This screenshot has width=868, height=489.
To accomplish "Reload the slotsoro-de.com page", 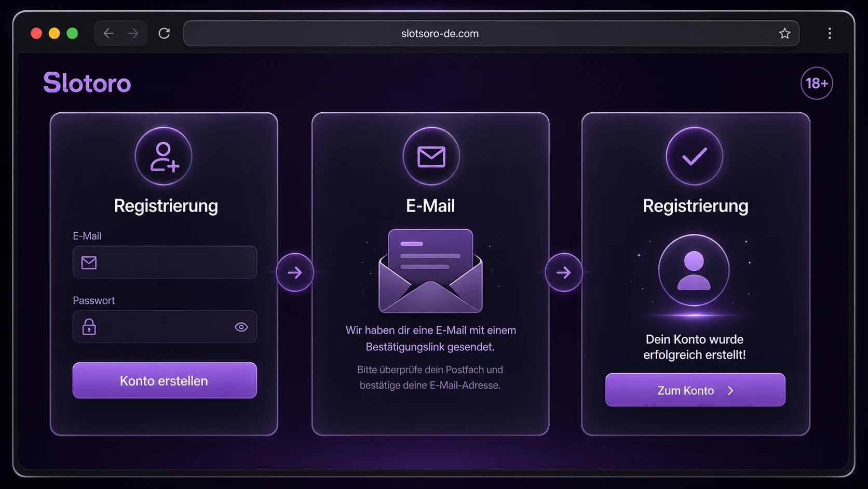I will (164, 33).
